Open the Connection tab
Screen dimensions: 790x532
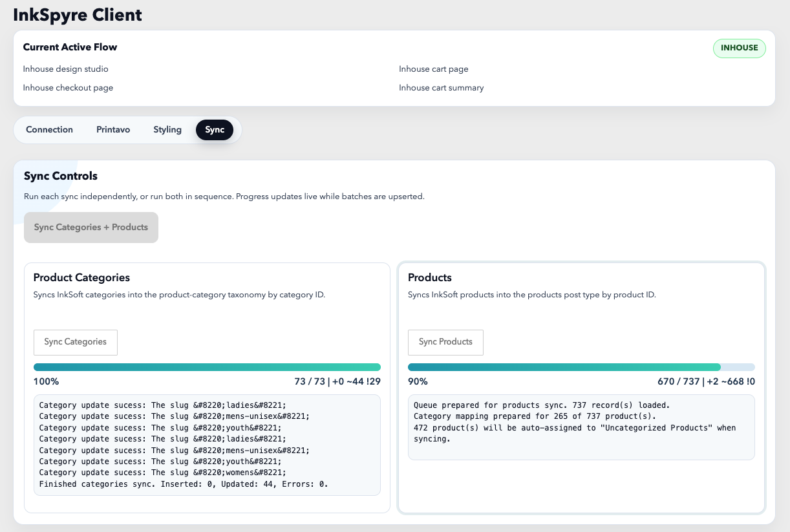(49, 129)
